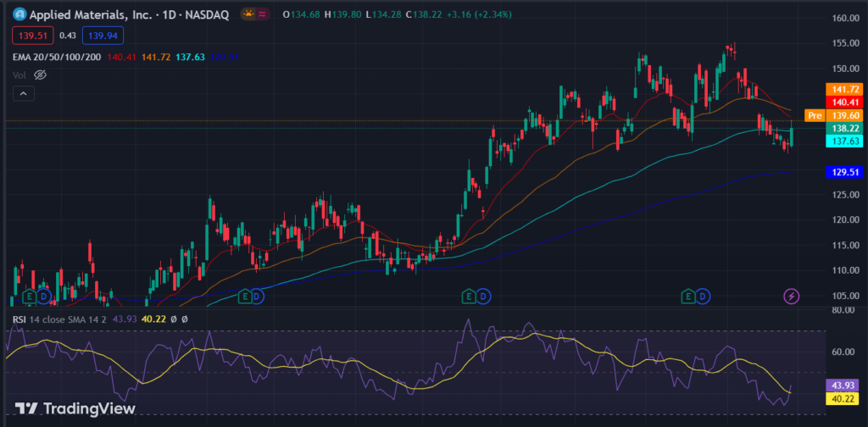The width and height of the screenshot is (868, 427).
Task: Click the leftmost earnings E marker
Action: point(29,297)
